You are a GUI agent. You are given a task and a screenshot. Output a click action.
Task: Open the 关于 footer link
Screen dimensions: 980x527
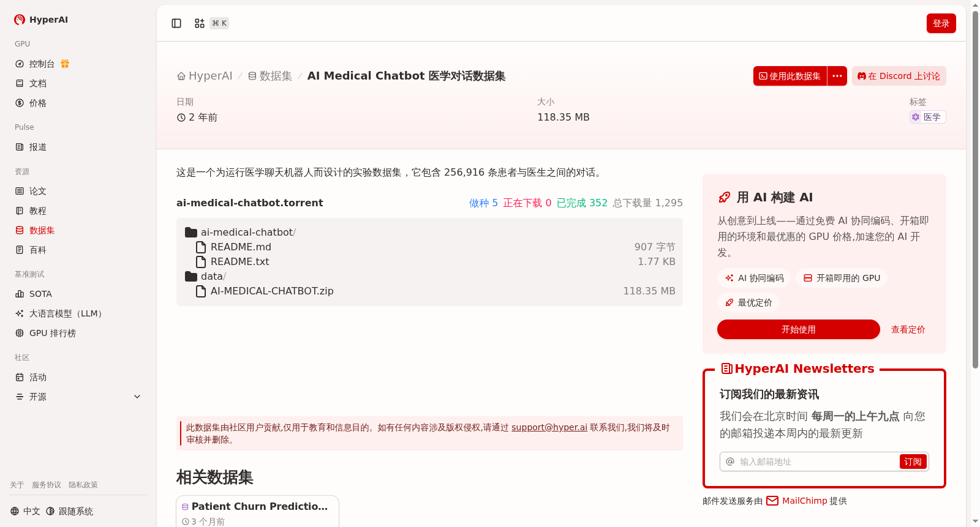click(17, 485)
